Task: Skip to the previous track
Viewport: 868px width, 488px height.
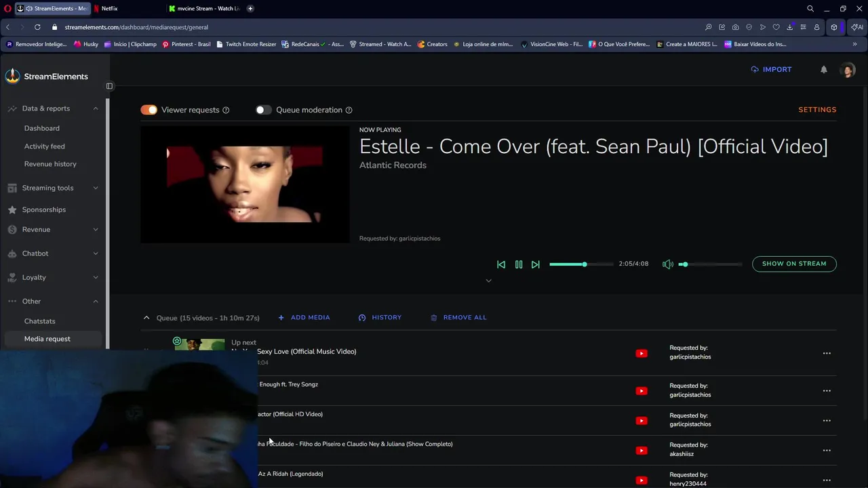Action: (x=501, y=264)
